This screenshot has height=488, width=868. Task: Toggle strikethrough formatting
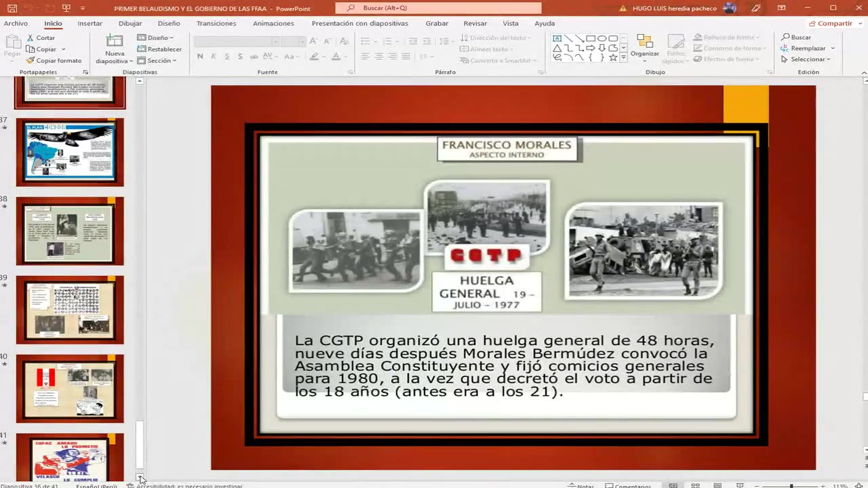(254, 56)
